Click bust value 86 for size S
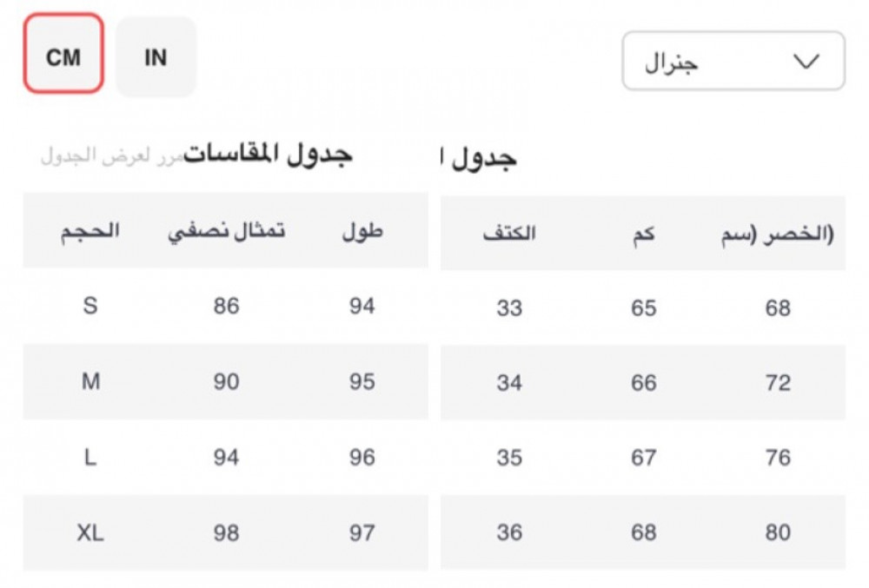 click(x=226, y=306)
